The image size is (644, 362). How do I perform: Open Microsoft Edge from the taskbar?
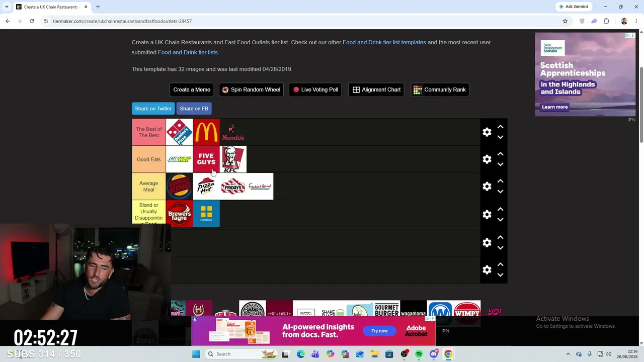click(x=300, y=354)
